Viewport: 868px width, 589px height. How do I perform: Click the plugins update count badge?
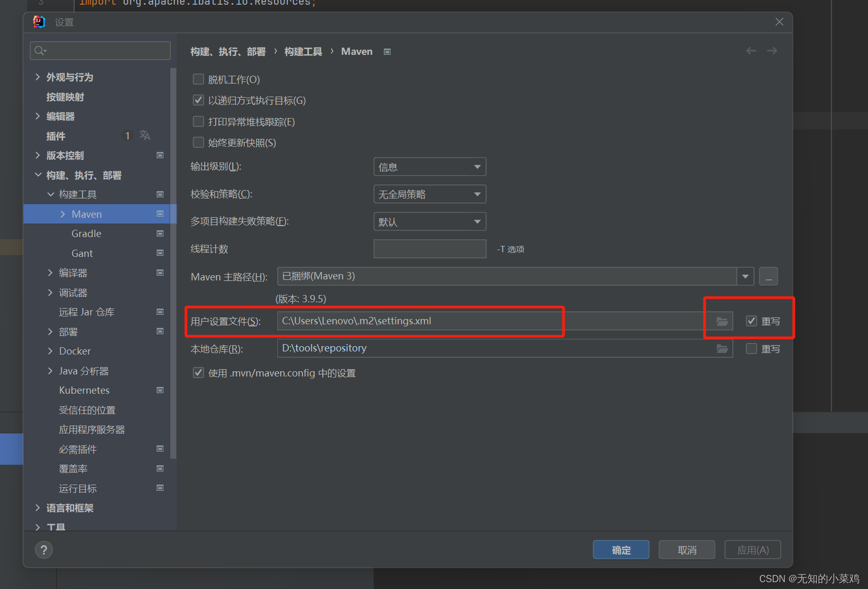[127, 136]
